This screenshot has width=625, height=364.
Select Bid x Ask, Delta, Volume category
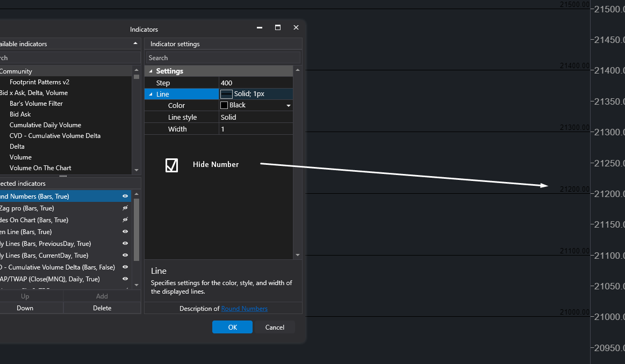coord(66,93)
